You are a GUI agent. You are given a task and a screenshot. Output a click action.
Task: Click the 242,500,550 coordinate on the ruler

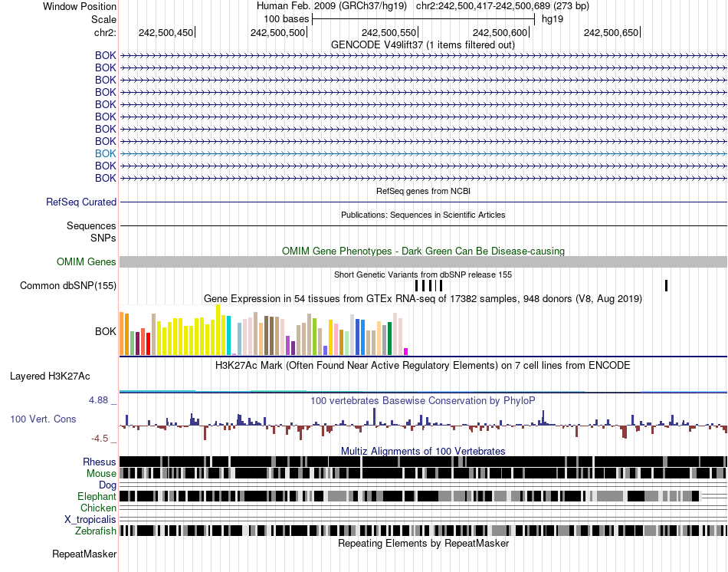pyautogui.click(x=389, y=32)
